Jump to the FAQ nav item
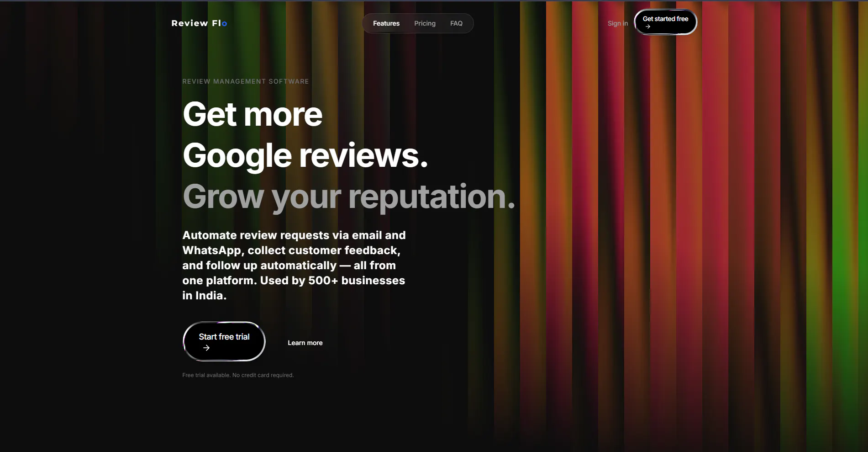The height and width of the screenshot is (452, 868). pyautogui.click(x=456, y=23)
